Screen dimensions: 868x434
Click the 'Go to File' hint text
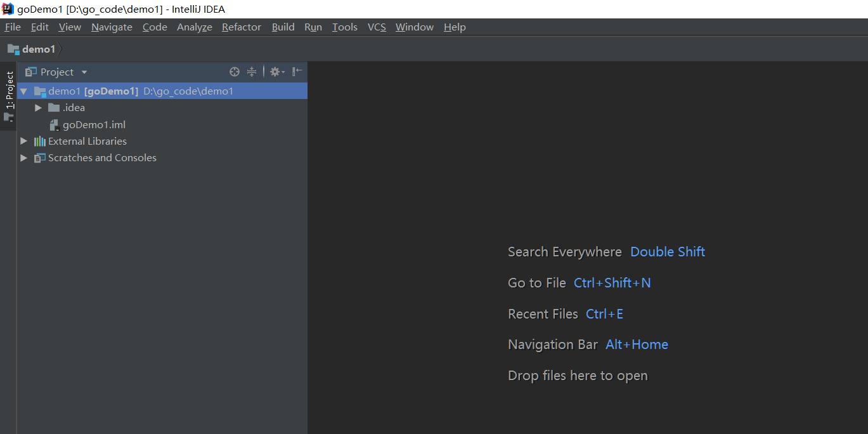(537, 283)
